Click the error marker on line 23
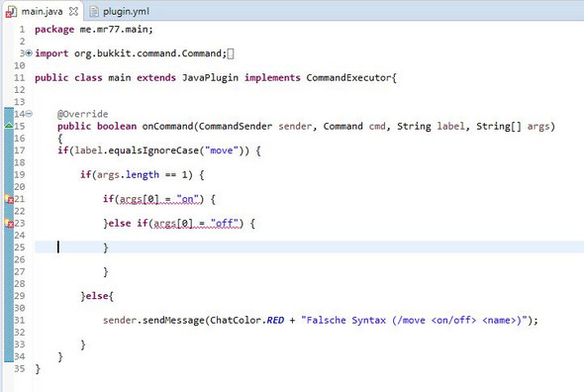 9,223
